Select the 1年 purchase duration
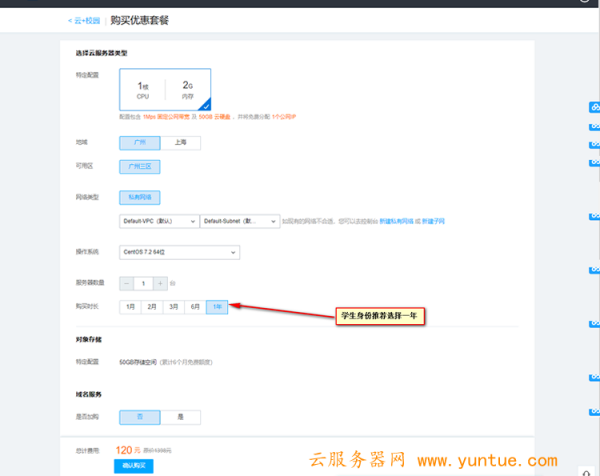Screen dimensions: 600x476 217,307
